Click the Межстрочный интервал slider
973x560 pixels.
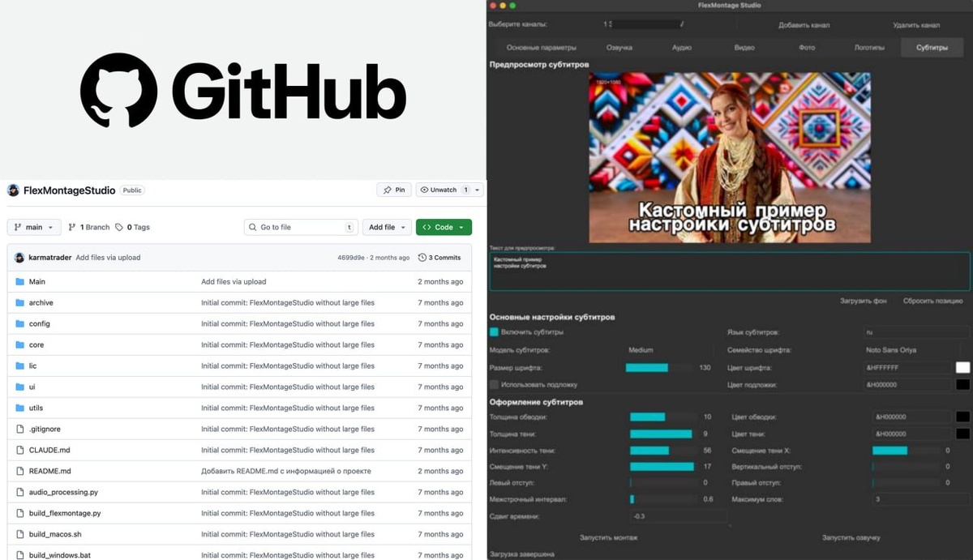(663, 499)
